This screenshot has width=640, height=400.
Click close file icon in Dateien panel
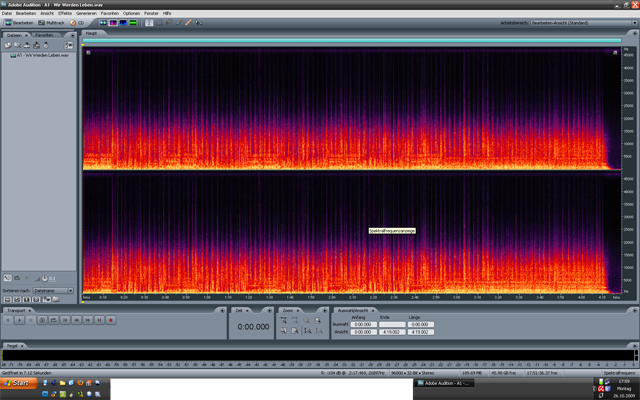[18, 45]
